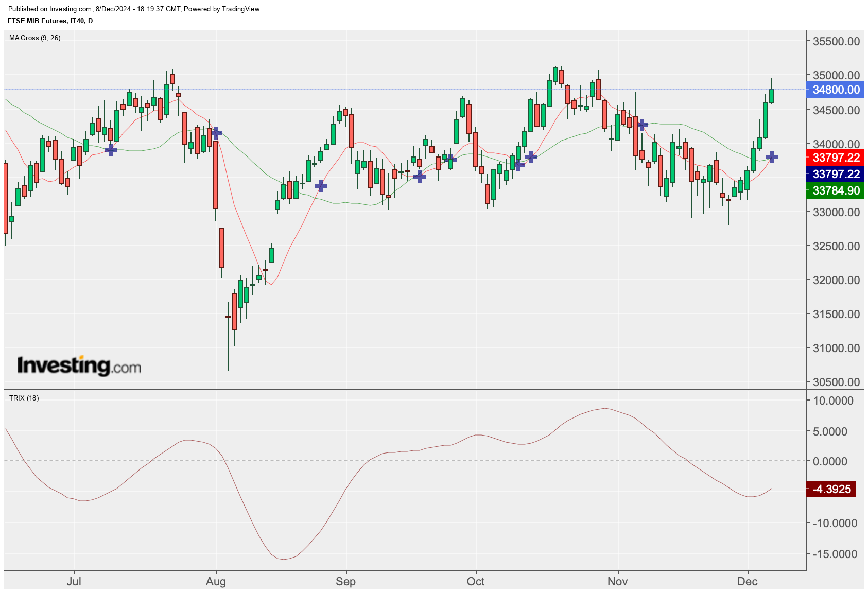Click the 31500.00 price axis label

pyautogui.click(x=836, y=314)
